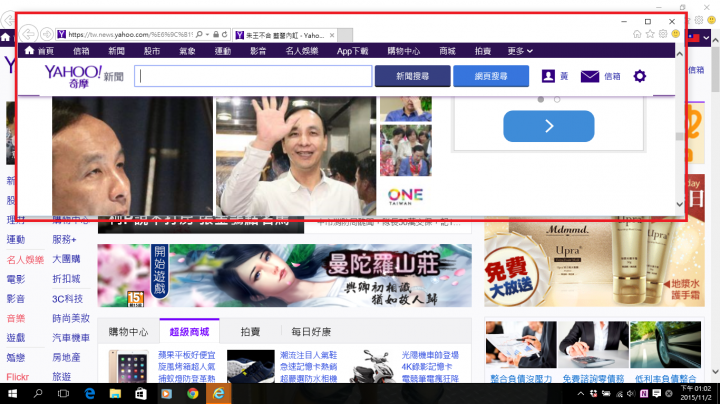The image size is (720, 404).
Task: Open 汽車機車 sidebar link
Action: 71,338
